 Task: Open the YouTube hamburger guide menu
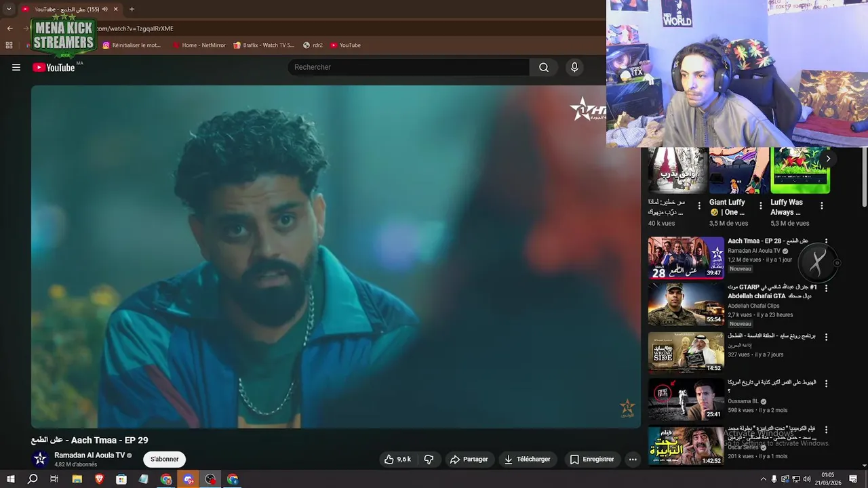point(16,67)
